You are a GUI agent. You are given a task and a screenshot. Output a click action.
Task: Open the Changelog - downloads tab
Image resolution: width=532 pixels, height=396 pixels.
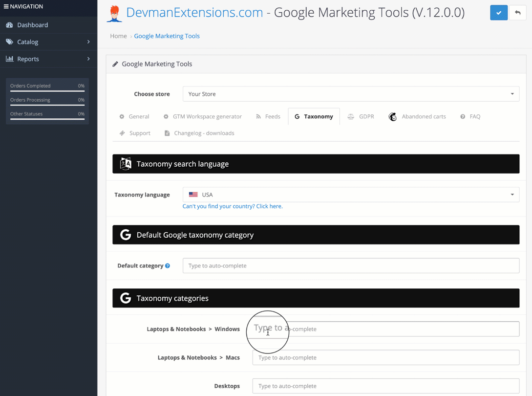point(199,133)
